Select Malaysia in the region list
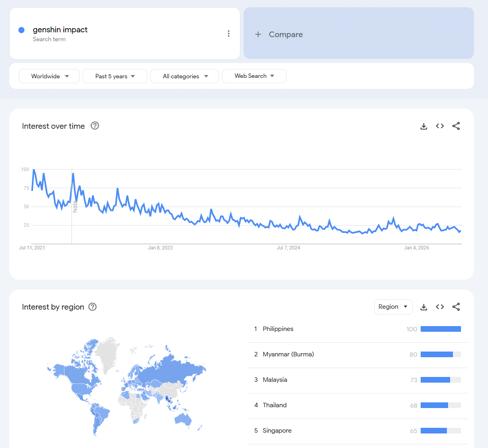Viewport: 488px width, 448px height. [275, 380]
